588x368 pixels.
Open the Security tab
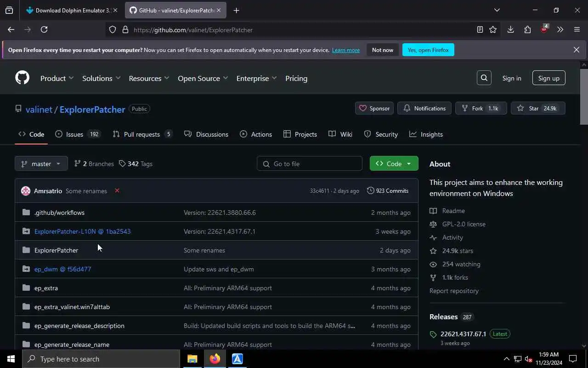[x=381, y=134]
